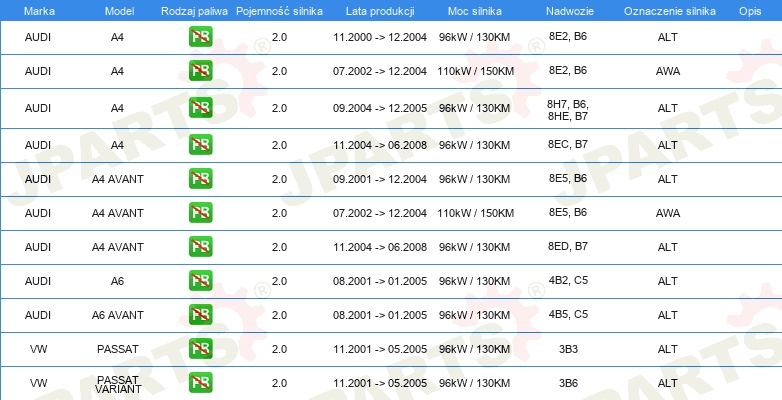The height and width of the screenshot is (400, 782).
Task: Click date 08.2001 -> 01.2005 in A6 AVANT row
Action: coord(380,315)
